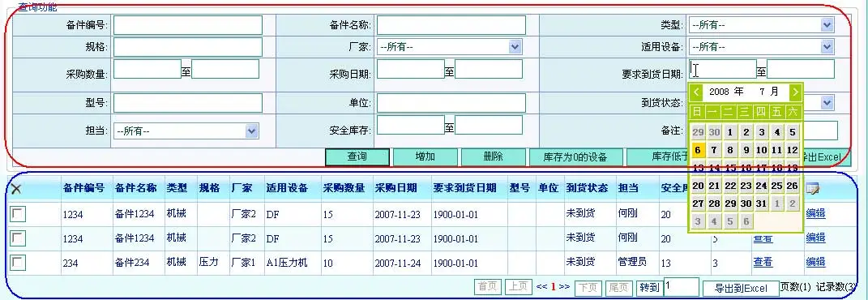Click cell 2007-11-24

tap(397, 263)
